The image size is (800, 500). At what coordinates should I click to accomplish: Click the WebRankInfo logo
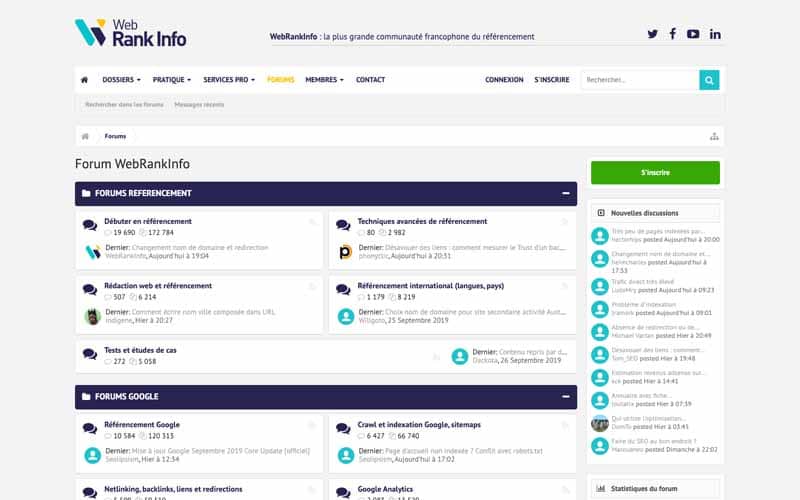[131, 33]
